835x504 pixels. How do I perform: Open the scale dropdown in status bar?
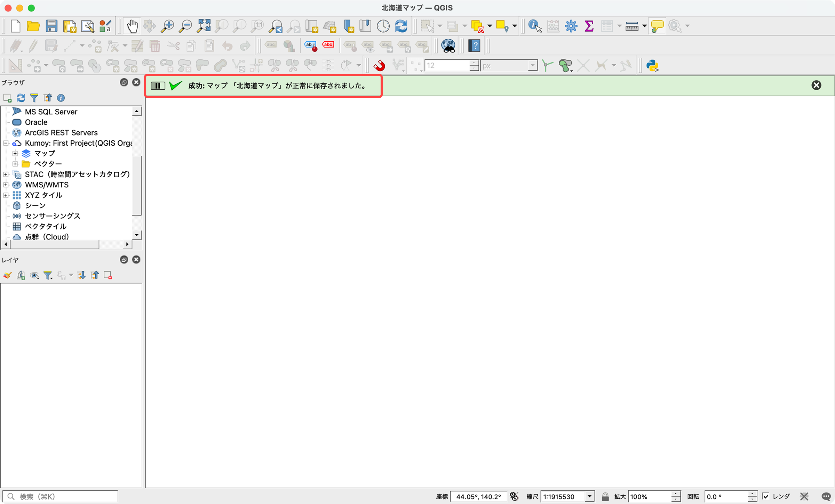[x=589, y=496]
